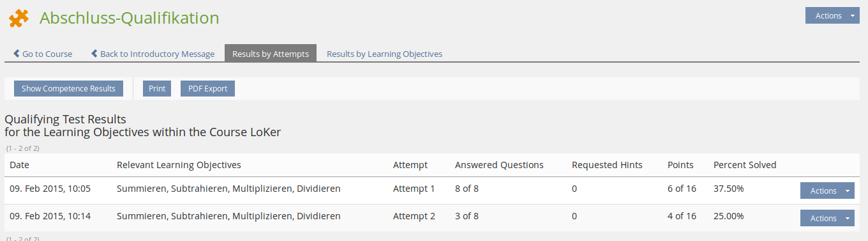Click Show Competence Results button
This screenshot has width=868, height=241.
coord(68,88)
